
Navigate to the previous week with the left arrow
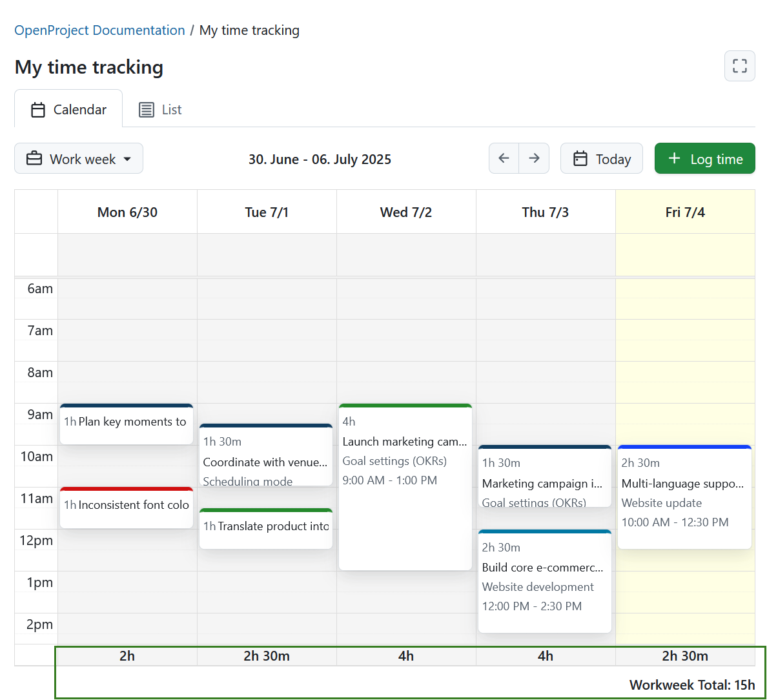(504, 158)
